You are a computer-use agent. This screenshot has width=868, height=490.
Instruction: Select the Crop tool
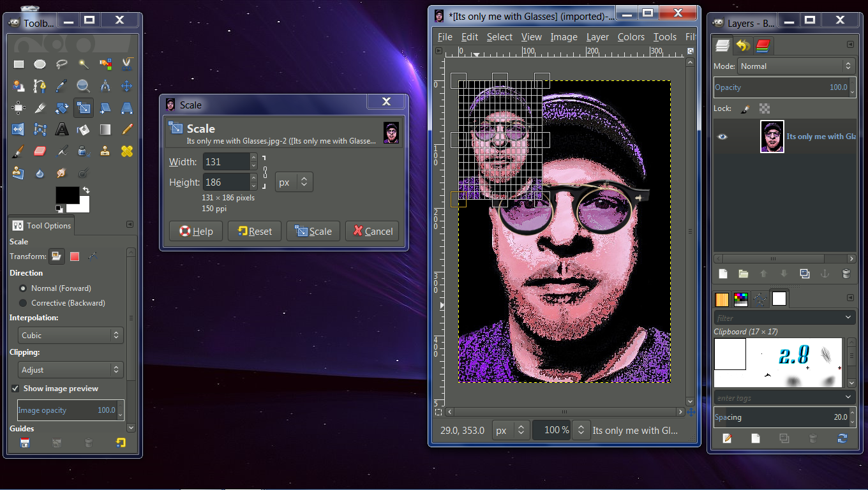(x=40, y=107)
